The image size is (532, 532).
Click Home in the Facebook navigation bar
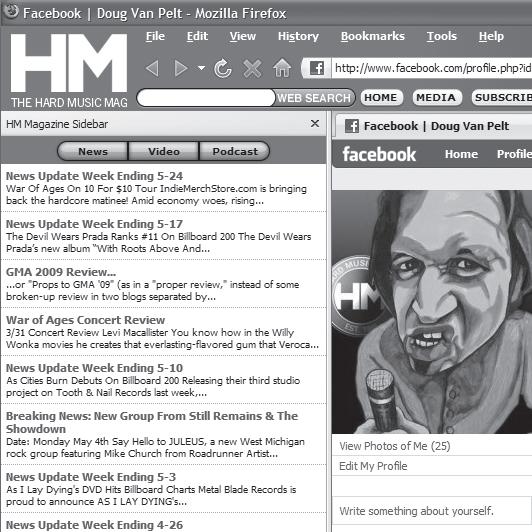461,154
